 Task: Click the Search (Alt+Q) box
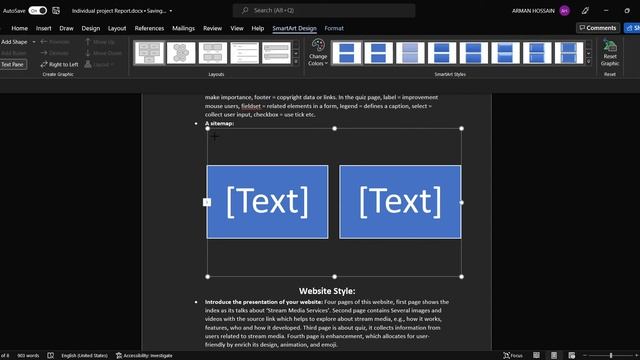(x=324, y=11)
